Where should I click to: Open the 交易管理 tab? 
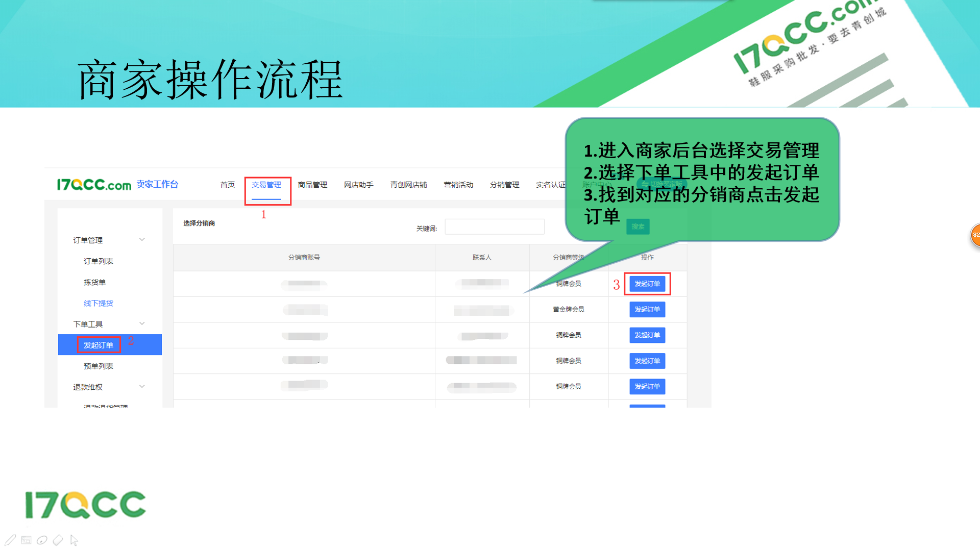click(266, 185)
